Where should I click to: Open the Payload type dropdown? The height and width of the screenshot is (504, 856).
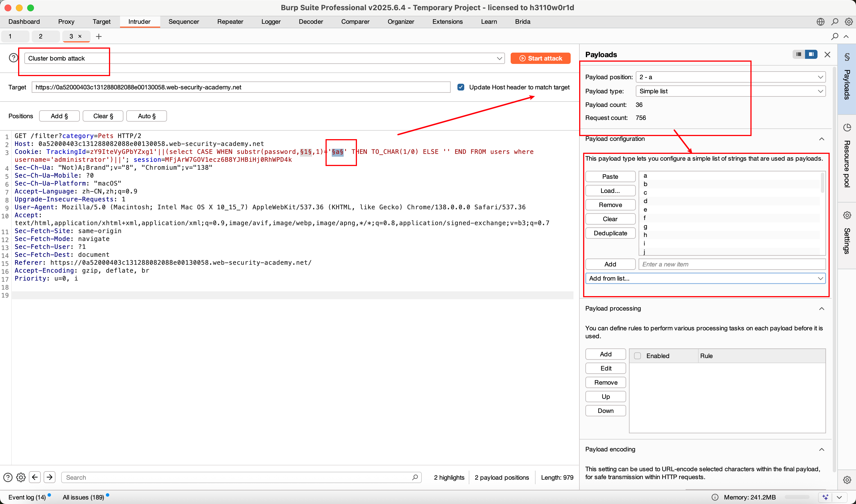pyautogui.click(x=730, y=91)
